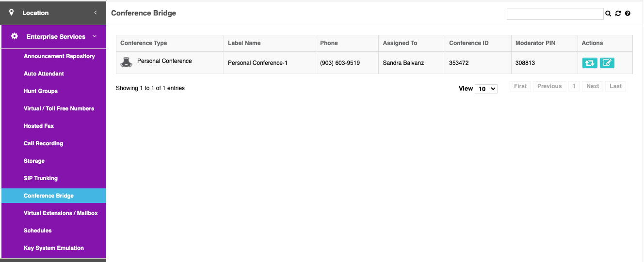This screenshot has height=262, width=644.
Task: Open Virtual Extensions / Mailbox
Action: coord(61,213)
